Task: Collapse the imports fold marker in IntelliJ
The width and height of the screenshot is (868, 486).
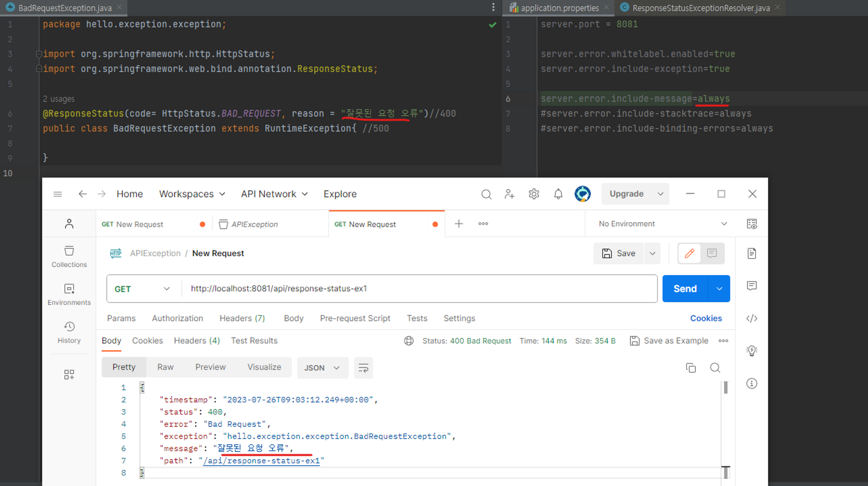Action: [39, 54]
